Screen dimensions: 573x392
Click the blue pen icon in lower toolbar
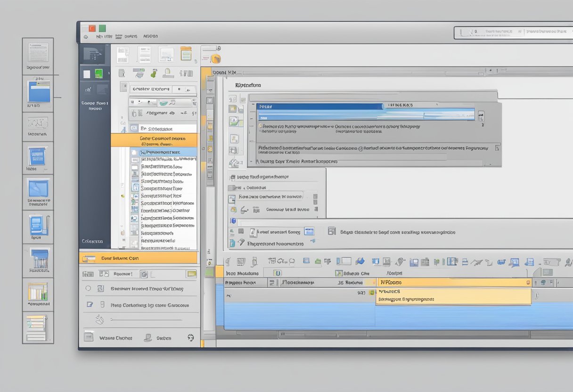click(360, 261)
